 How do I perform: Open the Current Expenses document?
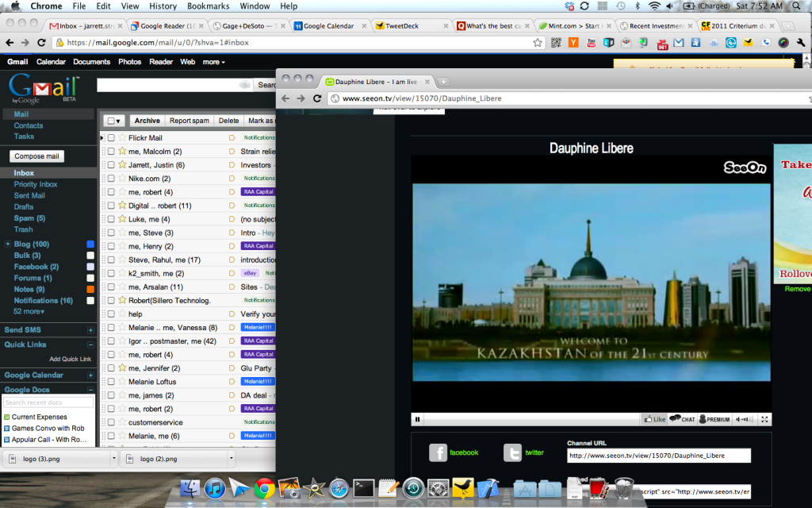[40, 417]
